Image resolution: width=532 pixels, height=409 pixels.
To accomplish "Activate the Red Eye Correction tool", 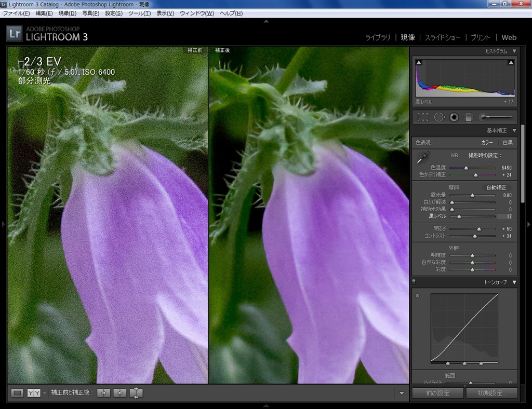I will tap(454, 117).
